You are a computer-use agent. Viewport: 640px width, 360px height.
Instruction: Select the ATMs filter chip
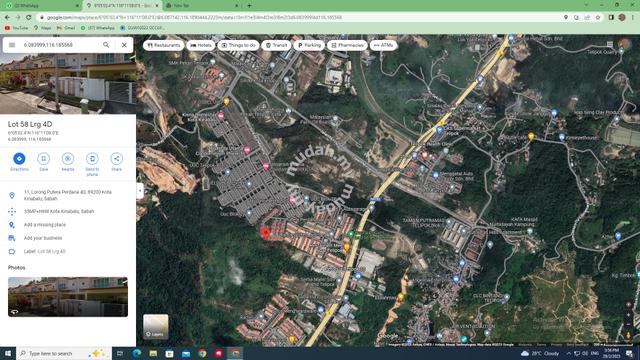pyautogui.click(x=383, y=45)
